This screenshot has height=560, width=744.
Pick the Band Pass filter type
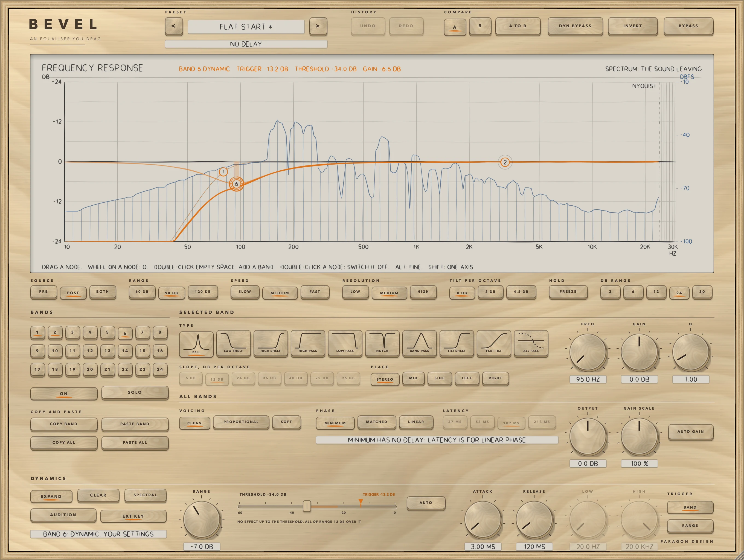click(419, 343)
